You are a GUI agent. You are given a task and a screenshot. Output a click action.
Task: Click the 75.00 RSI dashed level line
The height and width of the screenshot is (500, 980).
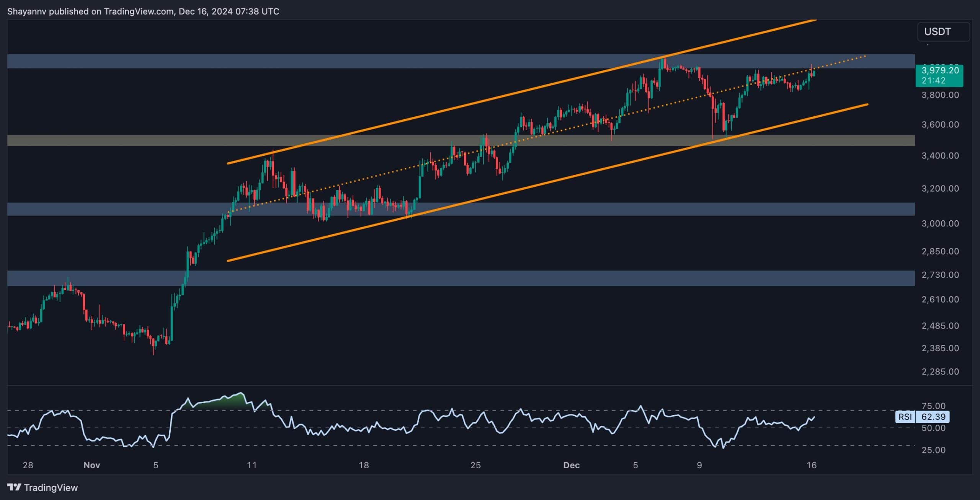pos(689,411)
